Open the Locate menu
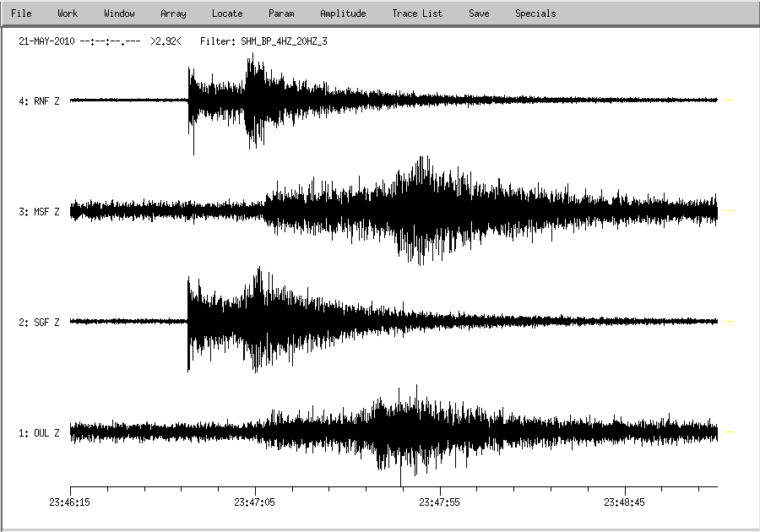Screen dimensions: 760x532 227,14
